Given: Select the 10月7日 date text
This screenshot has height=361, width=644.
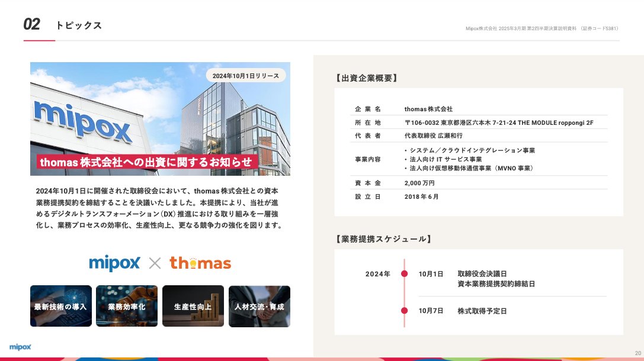Looking at the screenshot, I should [431, 311].
